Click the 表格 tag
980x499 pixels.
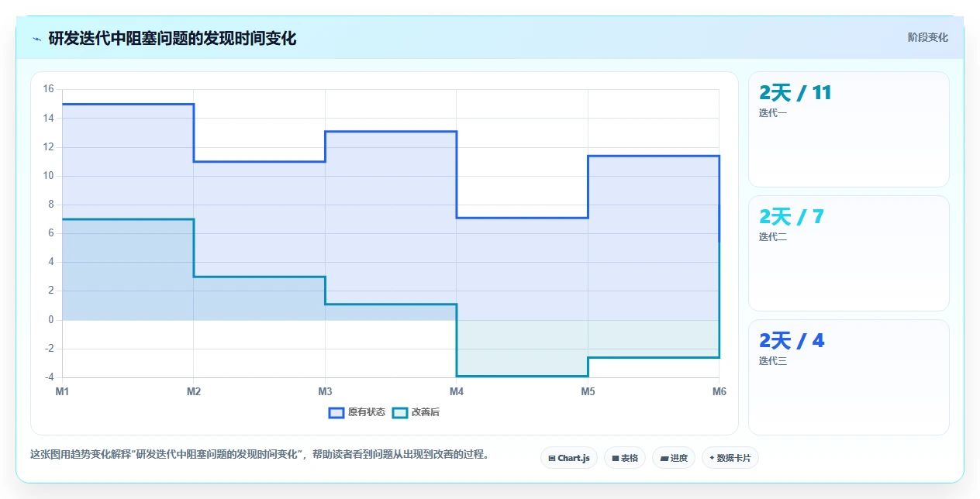tap(625, 458)
